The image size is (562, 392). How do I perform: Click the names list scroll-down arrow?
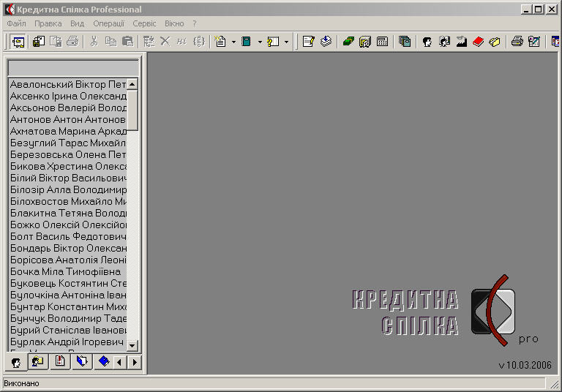click(x=132, y=346)
